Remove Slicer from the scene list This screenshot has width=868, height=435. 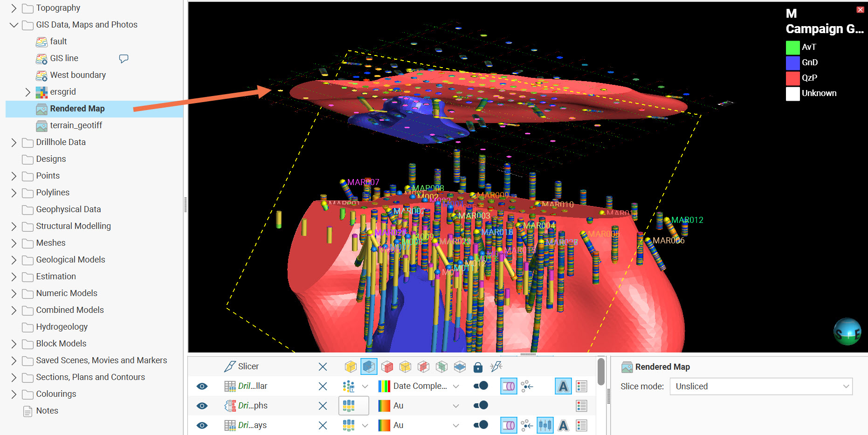(323, 367)
